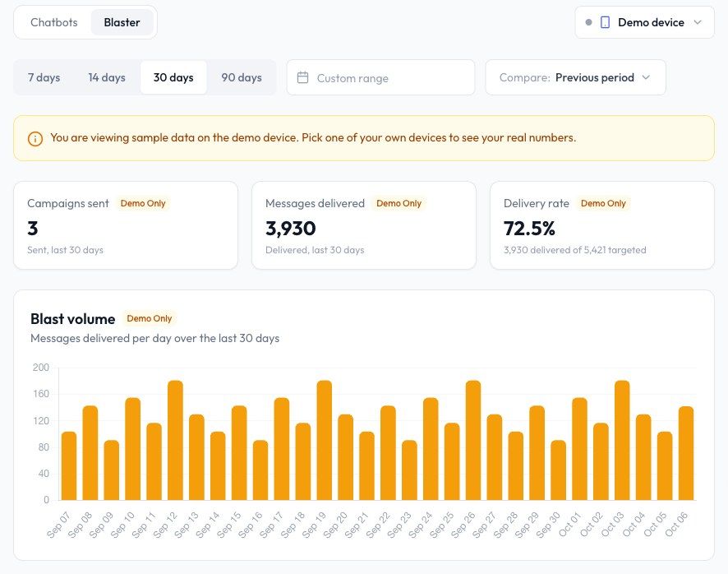This screenshot has height=574, width=728.
Task: Click the Blast volume chart heading
Action: pos(73,319)
